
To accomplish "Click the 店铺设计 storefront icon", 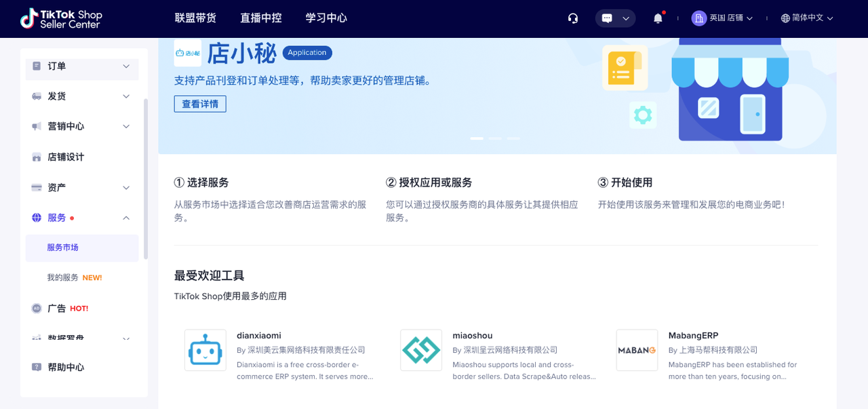I will [37, 157].
